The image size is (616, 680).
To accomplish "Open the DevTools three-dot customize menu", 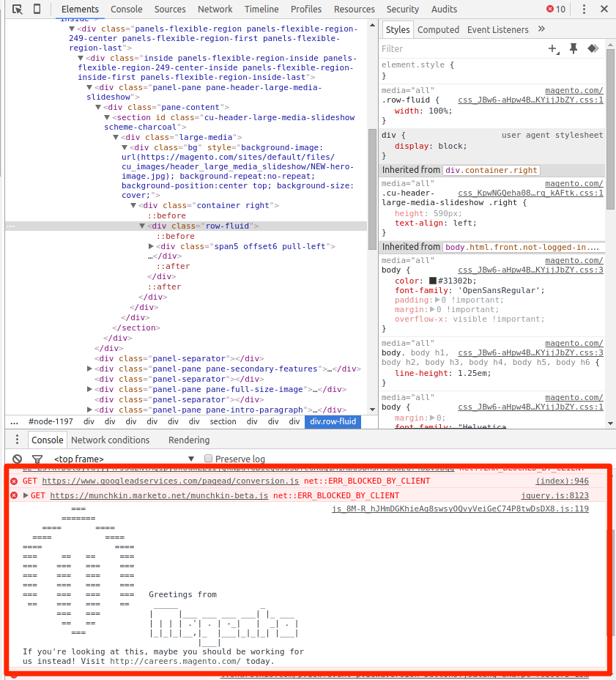I will pos(584,9).
